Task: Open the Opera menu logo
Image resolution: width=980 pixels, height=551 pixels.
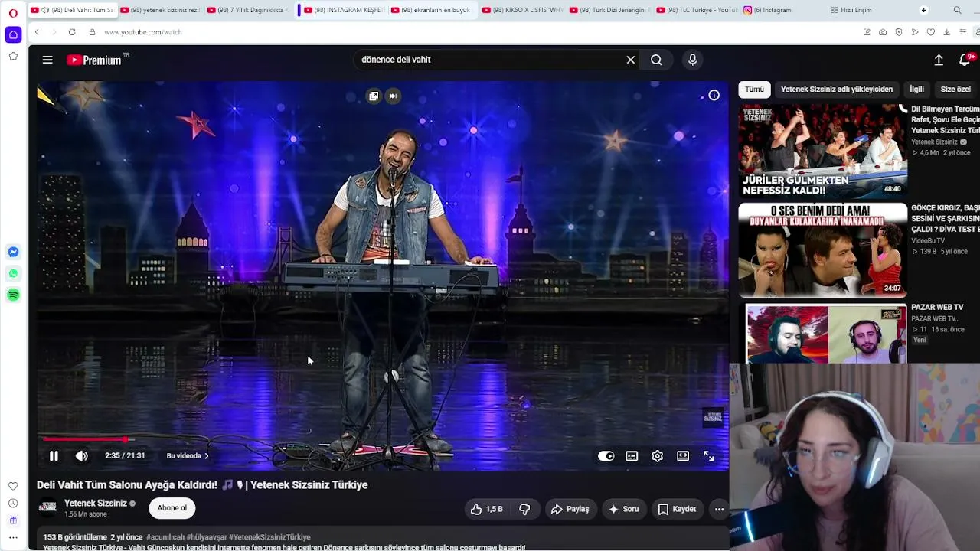Action: pyautogui.click(x=13, y=13)
